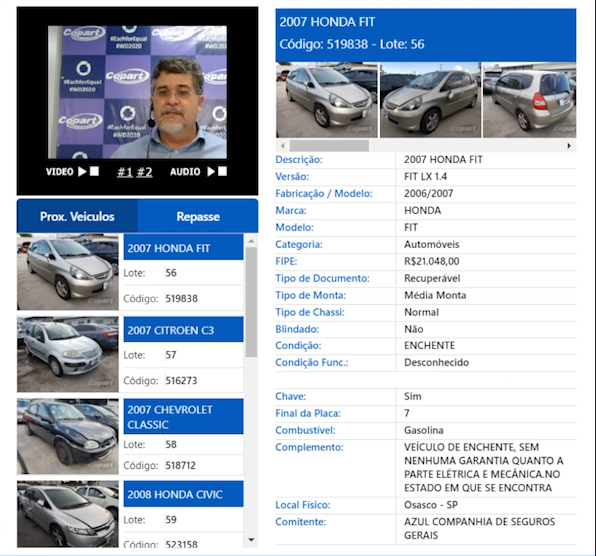
Task: Click the Categoria value Automóveis
Action: point(431,244)
